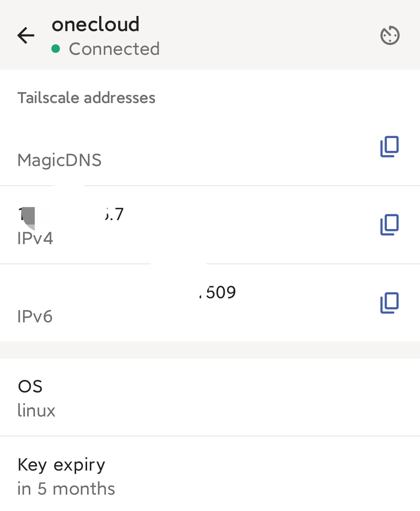Click the linux value text
The width and height of the screenshot is (420, 511).
tap(37, 411)
